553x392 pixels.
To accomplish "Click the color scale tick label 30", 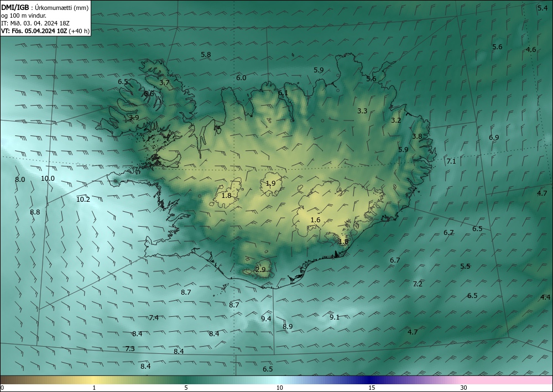I will pyautogui.click(x=464, y=388).
